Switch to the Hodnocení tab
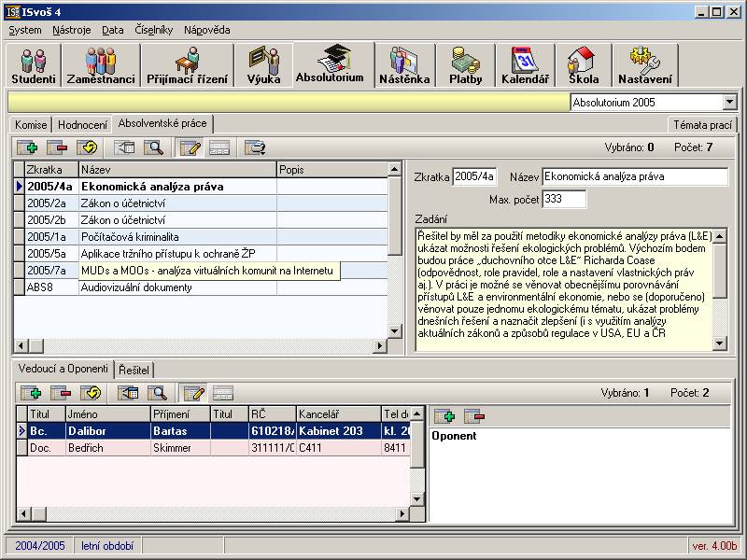Viewport: 747px width, 560px height. [82, 124]
